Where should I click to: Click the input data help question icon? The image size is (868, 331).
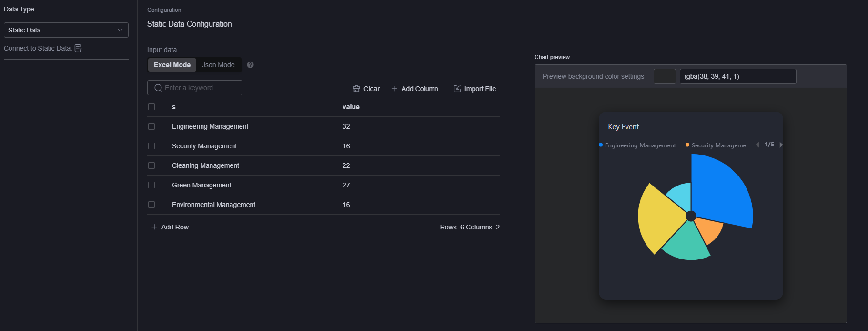(x=250, y=65)
